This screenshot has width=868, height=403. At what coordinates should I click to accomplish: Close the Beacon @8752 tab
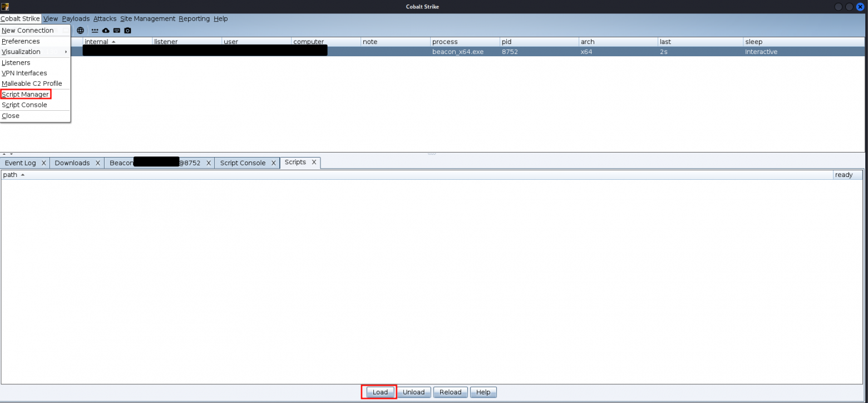[x=209, y=163]
